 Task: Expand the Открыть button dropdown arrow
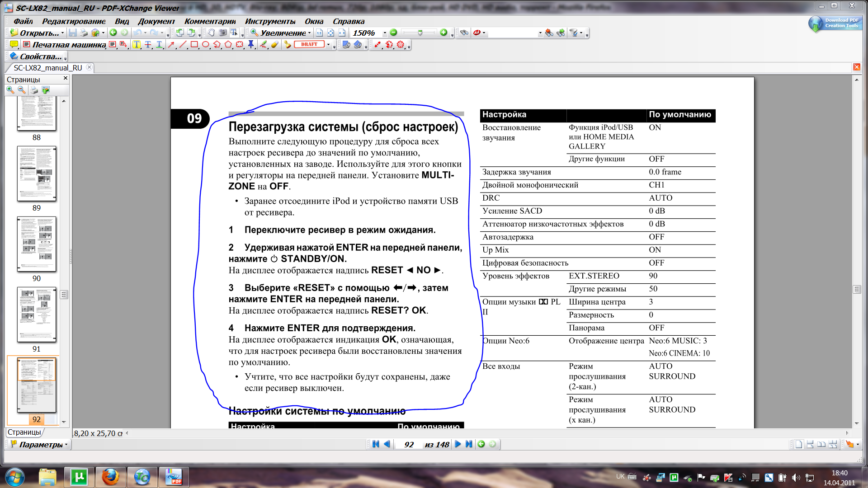pos(62,33)
